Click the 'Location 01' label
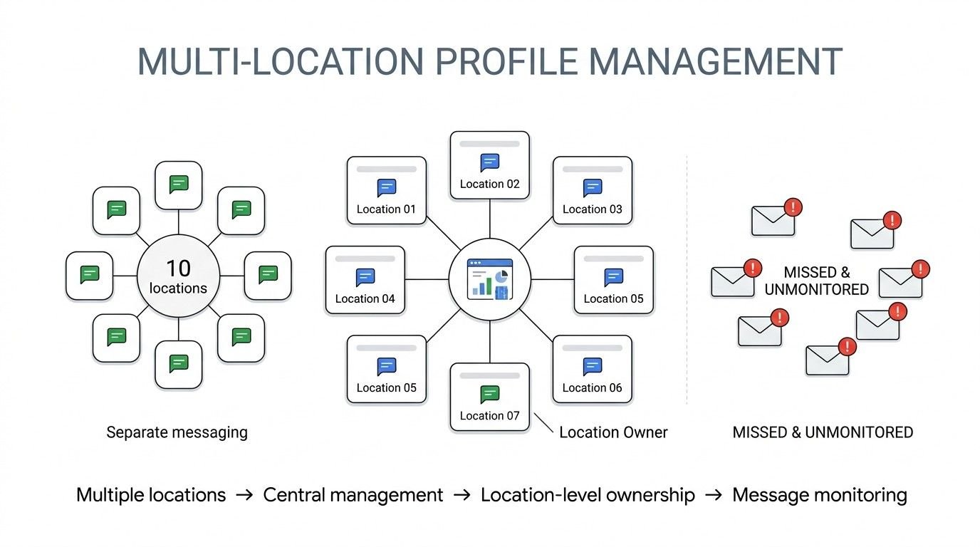Image resolution: width=980 pixels, height=547 pixels. [386, 209]
